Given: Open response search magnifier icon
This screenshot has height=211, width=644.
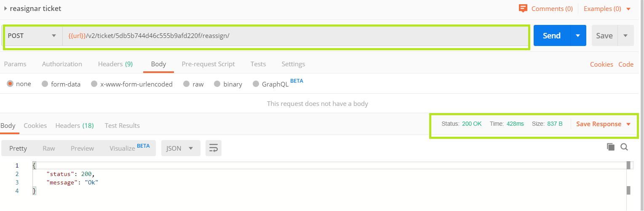Looking at the screenshot, I should coord(624,147).
